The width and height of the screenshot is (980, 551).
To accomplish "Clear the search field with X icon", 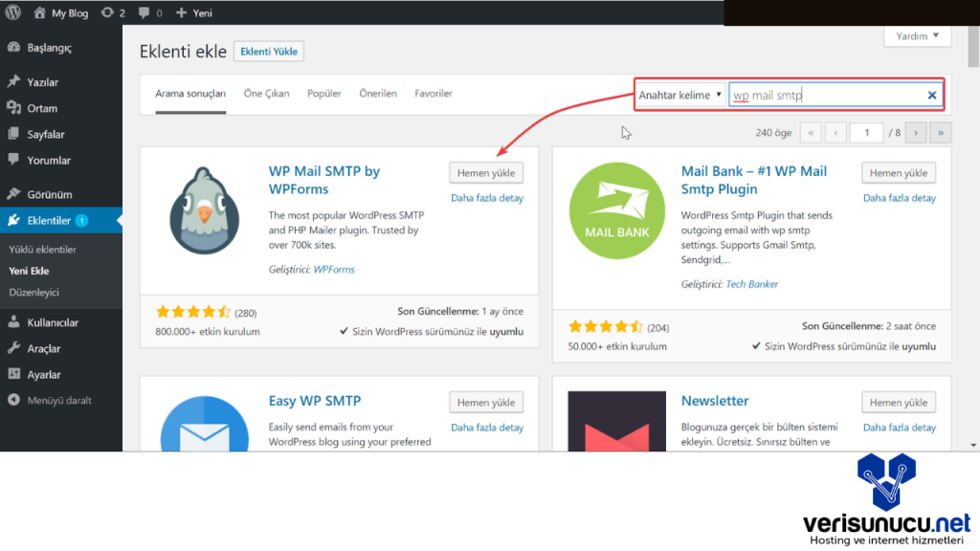I will [x=932, y=95].
